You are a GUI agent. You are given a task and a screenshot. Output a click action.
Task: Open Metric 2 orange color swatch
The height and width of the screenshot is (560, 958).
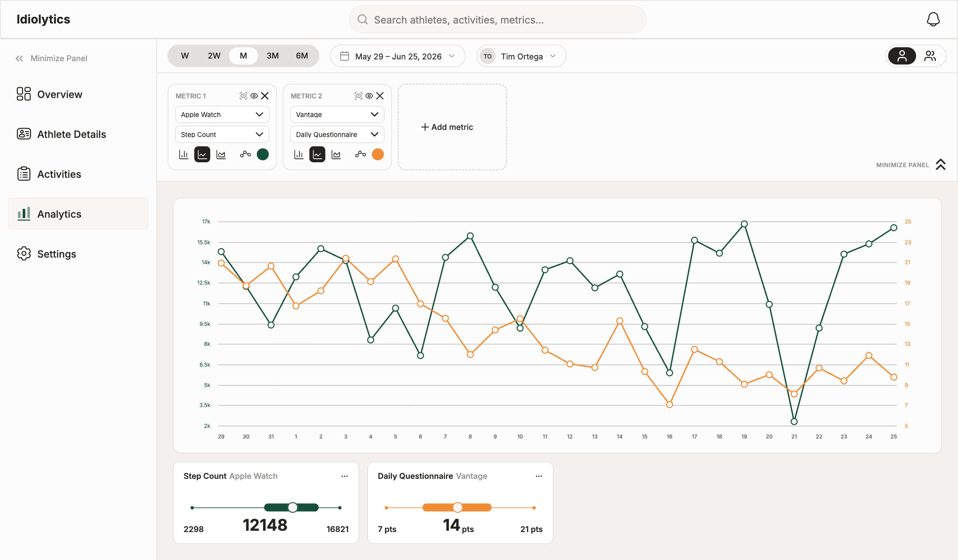click(x=378, y=154)
